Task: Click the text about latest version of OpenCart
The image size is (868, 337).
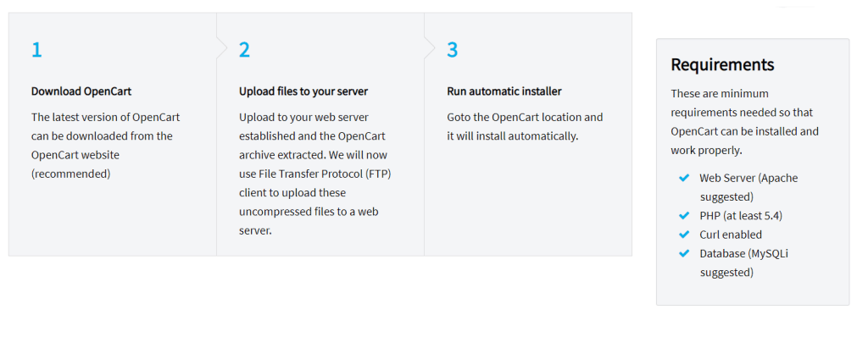Action: pyautogui.click(x=105, y=146)
